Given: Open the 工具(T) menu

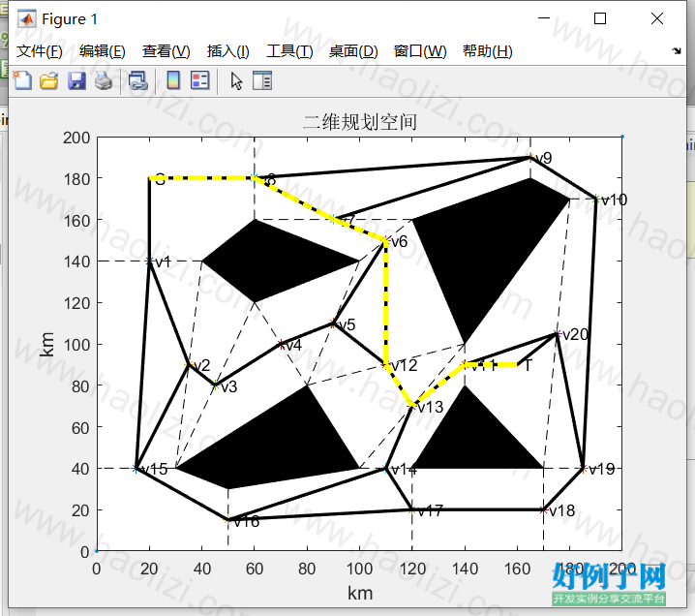Looking at the screenshot, I should [289, 51].
